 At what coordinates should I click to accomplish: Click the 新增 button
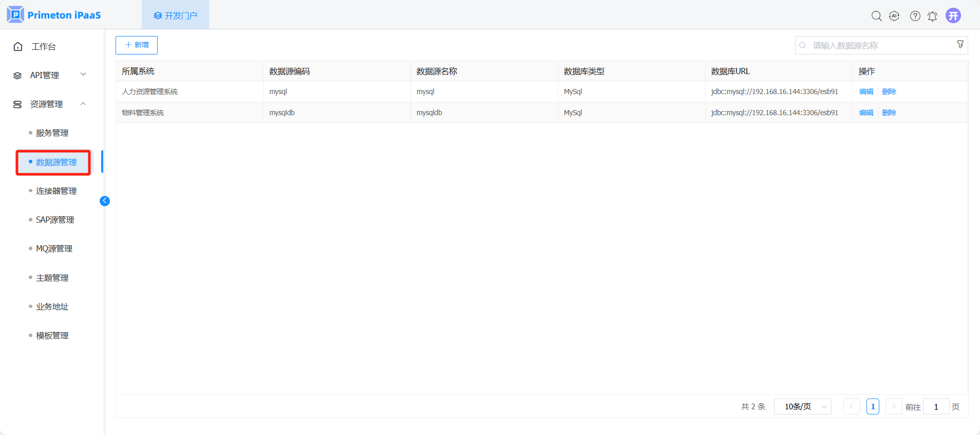137,45
